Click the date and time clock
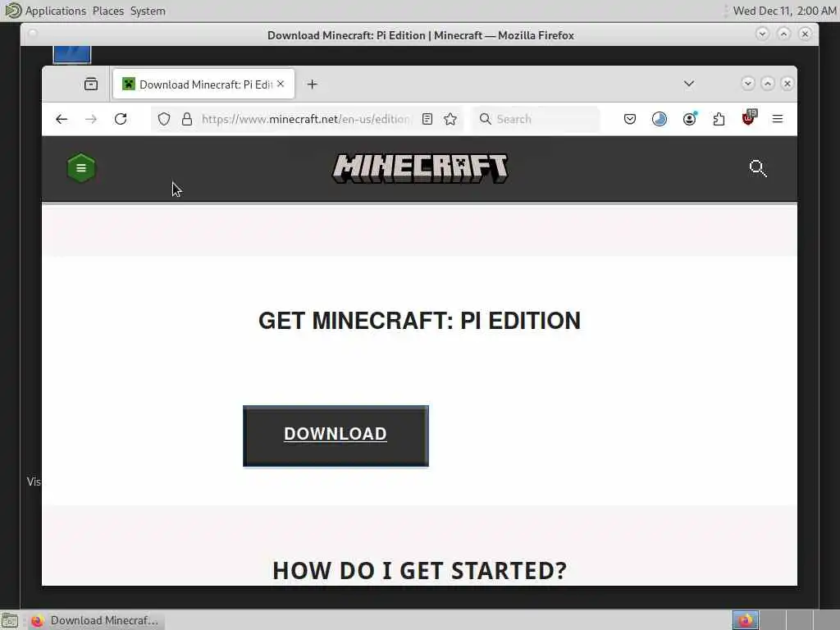840x630 pixels. coord(784,11)
